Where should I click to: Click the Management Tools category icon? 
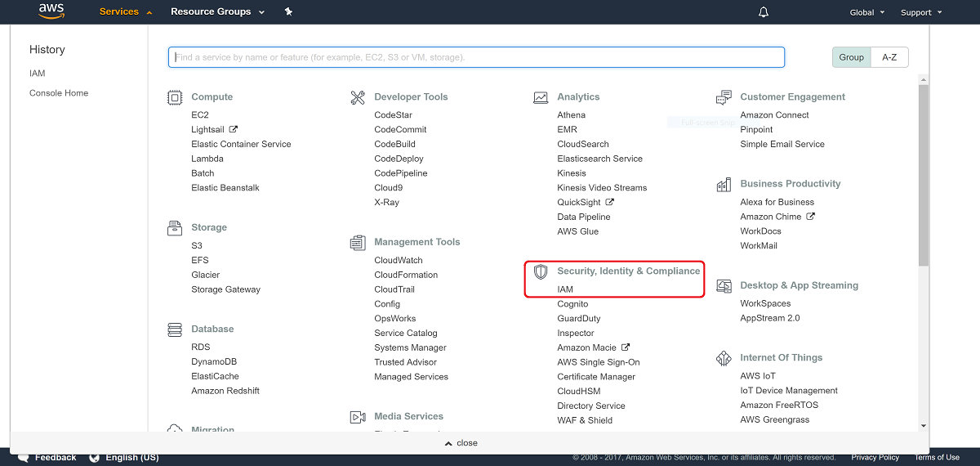click(358, 243)
